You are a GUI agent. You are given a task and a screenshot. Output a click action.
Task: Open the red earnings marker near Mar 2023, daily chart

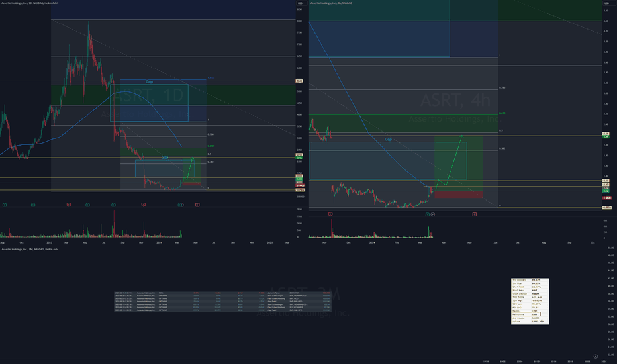68,205
